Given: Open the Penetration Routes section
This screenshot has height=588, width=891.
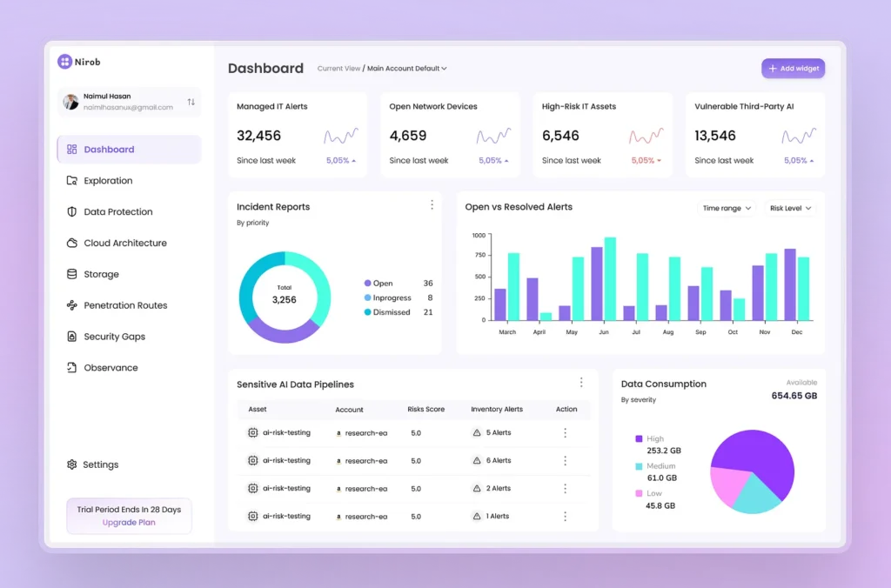Looking at the screenshot, I should pos(125,306).
